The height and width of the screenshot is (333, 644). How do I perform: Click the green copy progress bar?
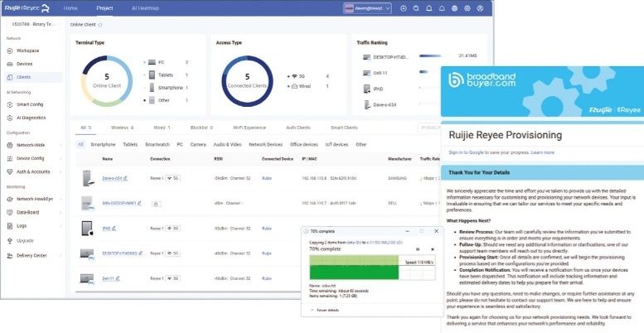point(354,268)
